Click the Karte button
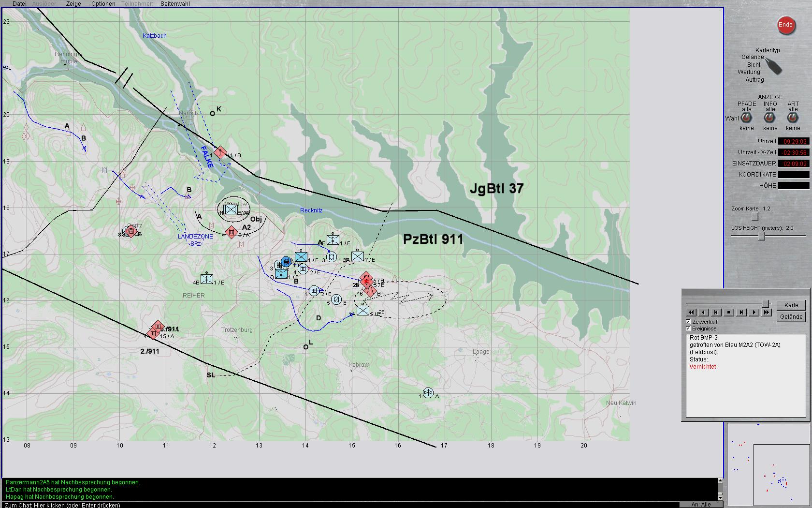Viewport: 812px width, 508px height. point(791,305)
